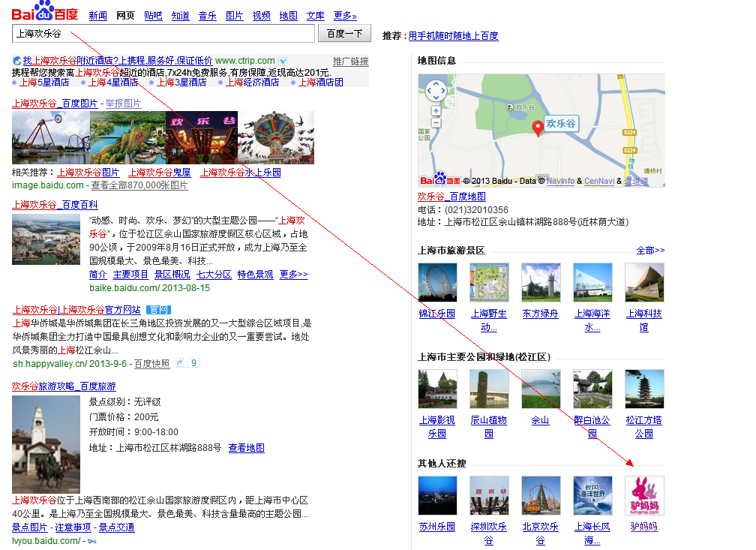
Task: Zoom out on the map
Action: [x=436, y=123]
